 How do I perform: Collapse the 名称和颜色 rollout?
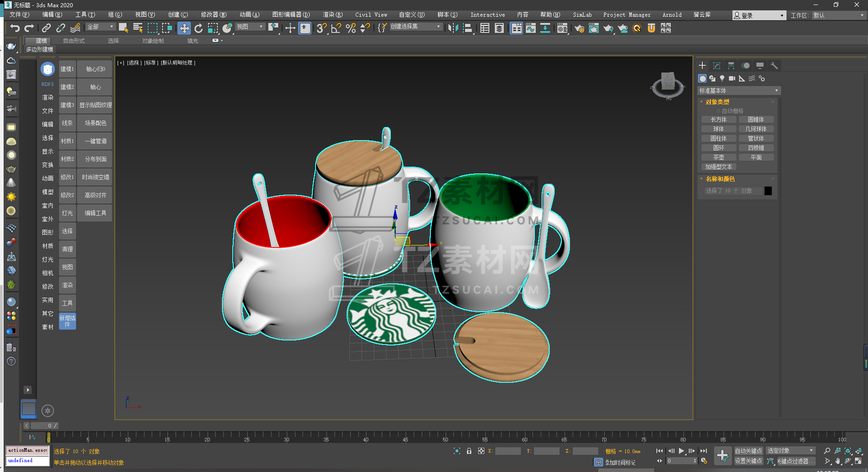click(719, 179)
